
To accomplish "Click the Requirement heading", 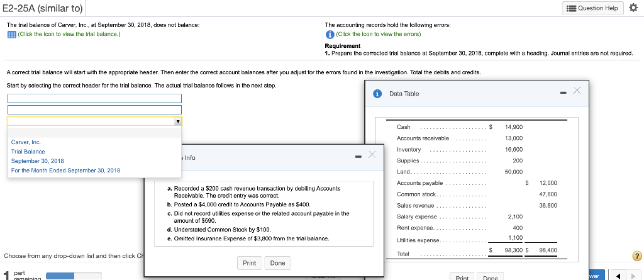I will (x=343, y=46).
